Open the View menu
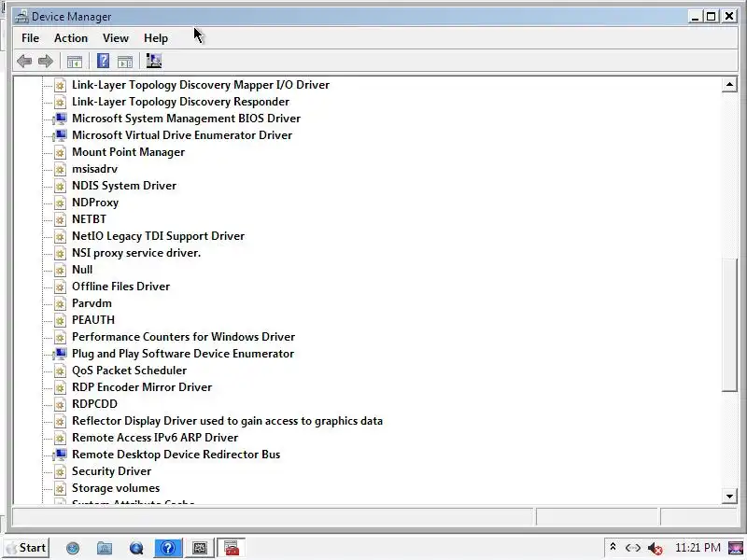This screenshot has width=747, height=560. (116, 38)
